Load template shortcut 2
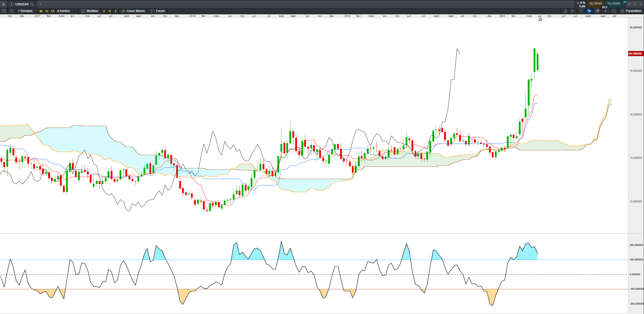Screen dimensions: 644x314 click(116, 11)
